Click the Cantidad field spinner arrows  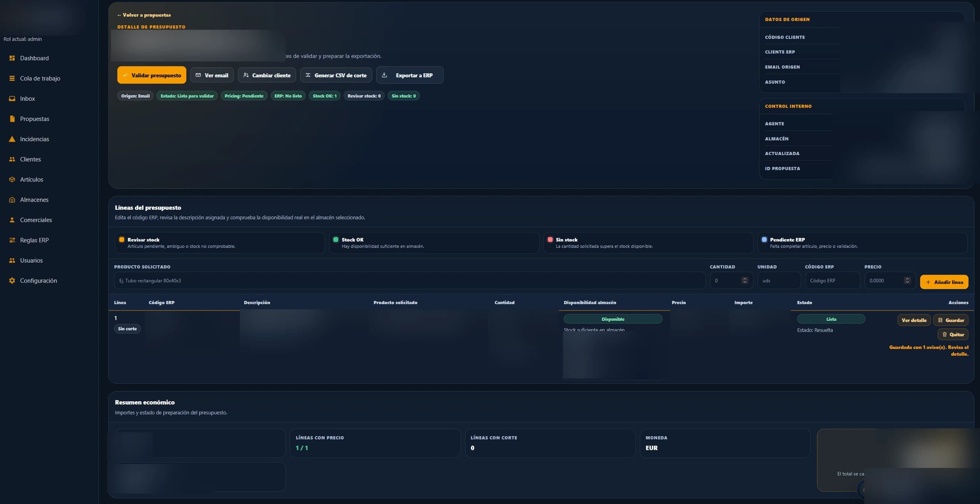pos(745,280)
